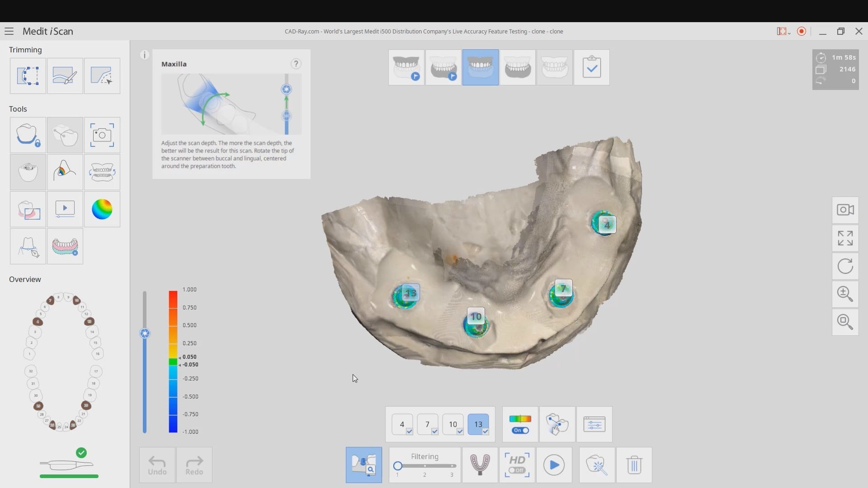The height and width of the screenshot is (488, 868).
Task: Open the help question mark in Maxilla panel
Action: pos(296,64)
